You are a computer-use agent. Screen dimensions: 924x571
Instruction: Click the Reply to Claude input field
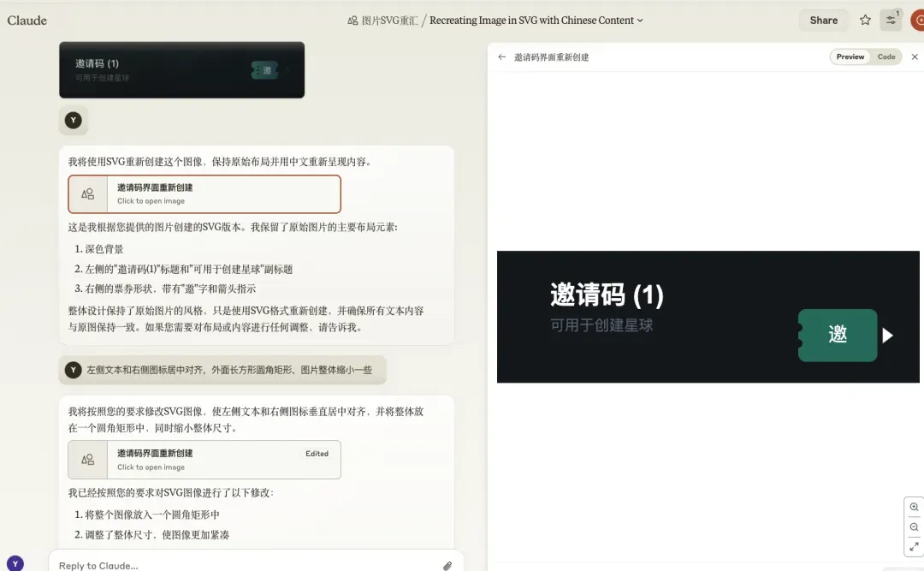coord(247,565)
